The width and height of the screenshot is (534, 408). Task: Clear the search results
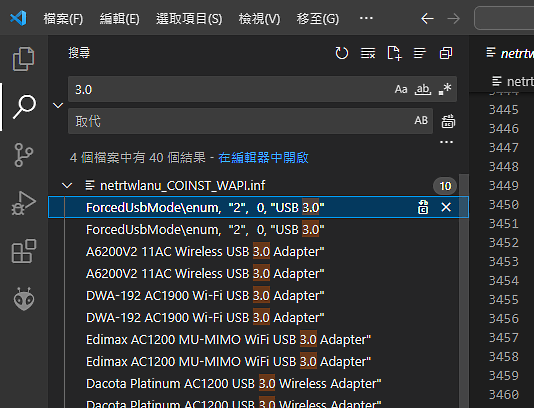pyautogui.click(x=368, y=53)
